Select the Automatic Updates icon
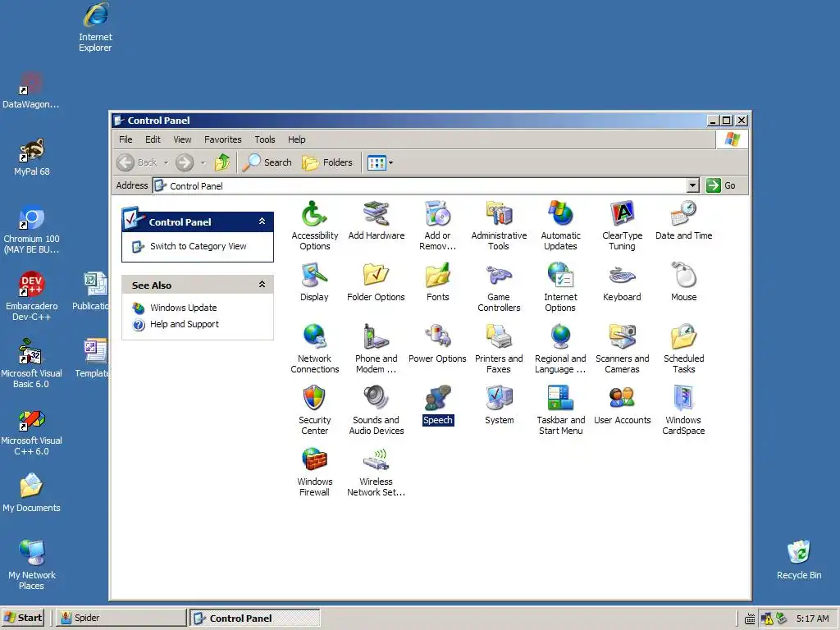The image size is (840, 630). point(560,213)
